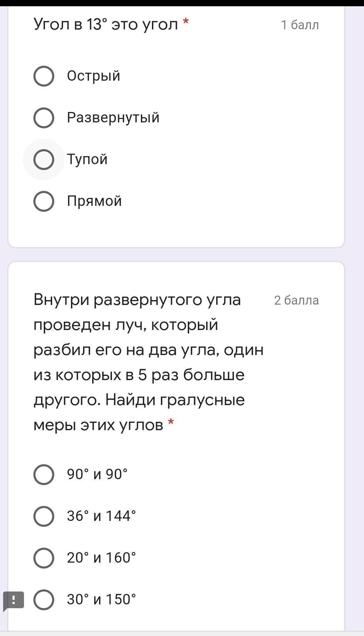Pick the '20° и 160°' radio option

[44, 558]
